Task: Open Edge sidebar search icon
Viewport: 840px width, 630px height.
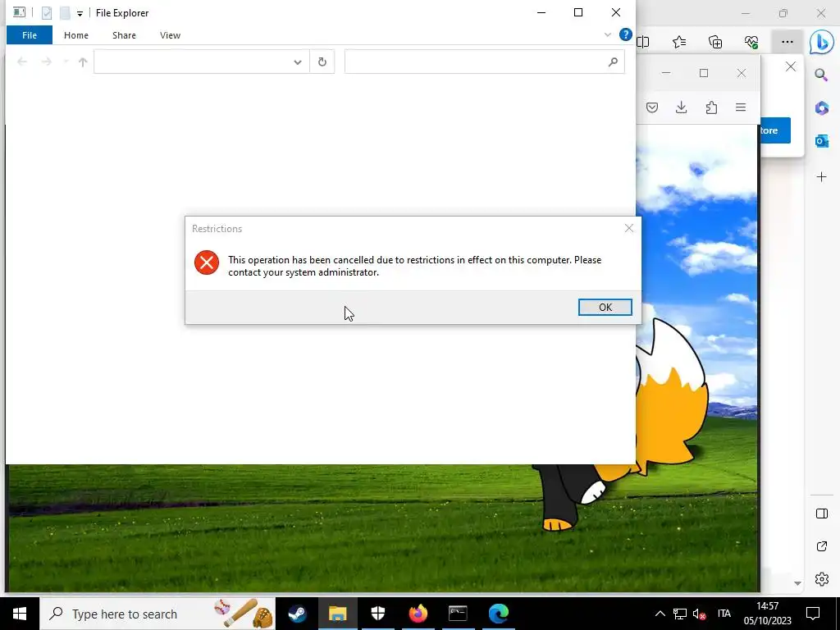Action: [821, 75]
